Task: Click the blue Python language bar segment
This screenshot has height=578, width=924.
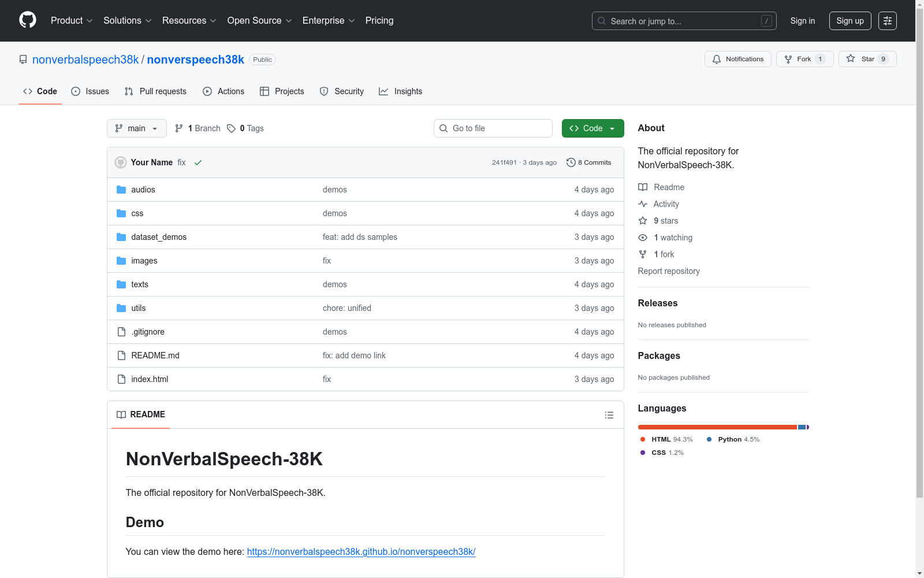Action: [x=802, y=427]
